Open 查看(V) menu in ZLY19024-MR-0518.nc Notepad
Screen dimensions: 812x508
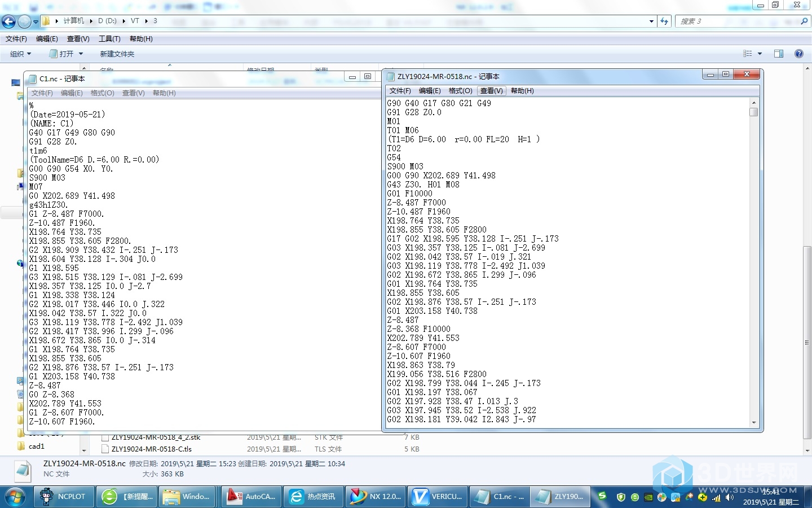492,91
